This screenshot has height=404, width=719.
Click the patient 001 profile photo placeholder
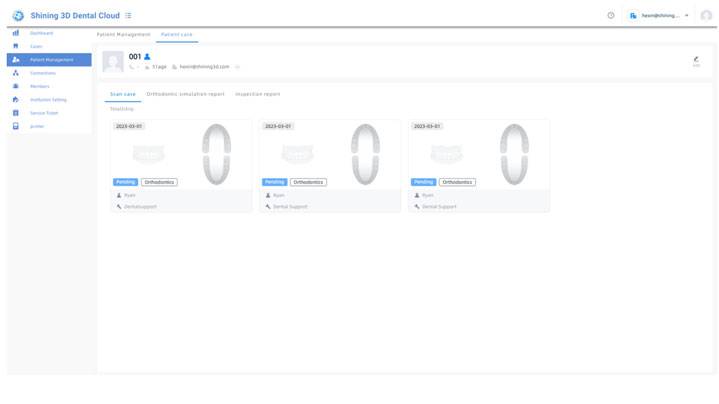(113, 61)
